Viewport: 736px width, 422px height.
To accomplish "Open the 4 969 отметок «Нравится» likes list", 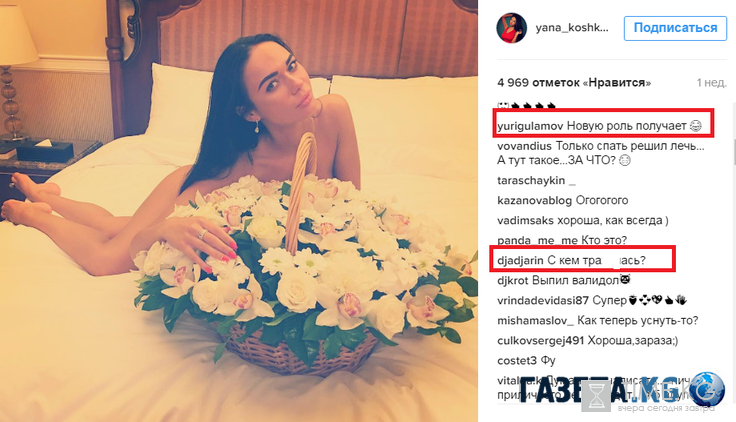I will coord(574,83).
